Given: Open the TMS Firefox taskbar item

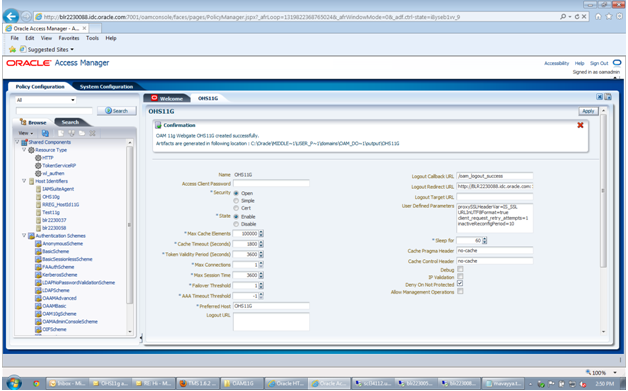Looking at the screenshot, I should pyautogui.click(x=198, y=383).
